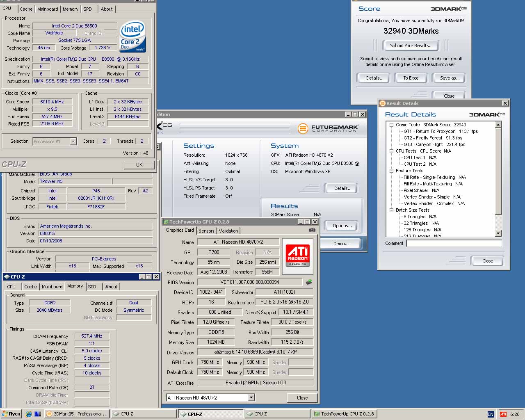Screen dimensions: 525x420
Task: Switch to the Mainboard tab in top CPU-Z window
Action: (48, 9)
